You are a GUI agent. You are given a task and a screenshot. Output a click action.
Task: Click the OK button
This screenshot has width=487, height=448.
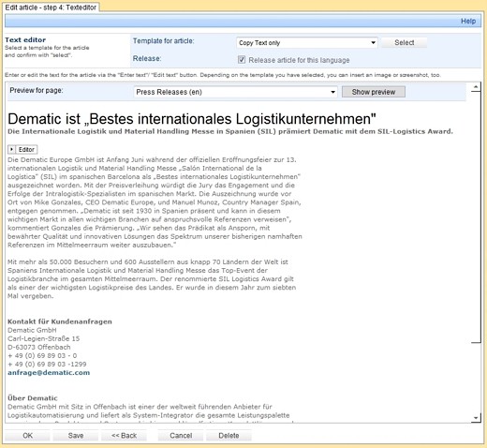[27, 436]
